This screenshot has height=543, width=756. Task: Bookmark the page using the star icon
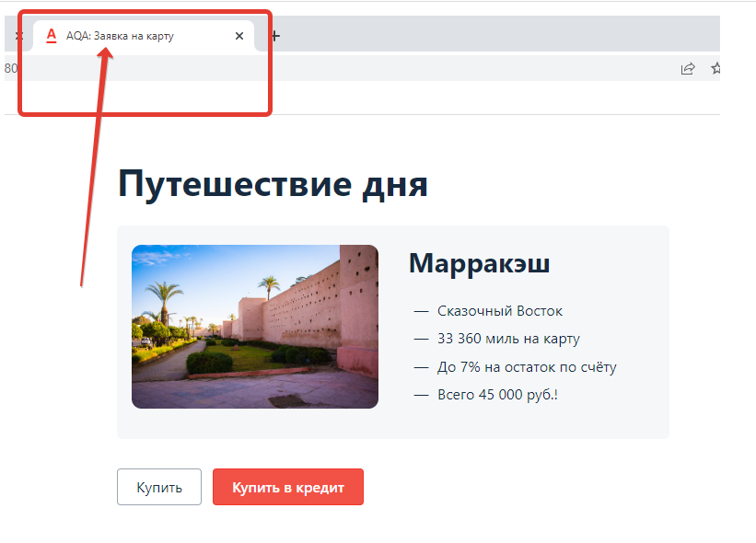point(715,69)
